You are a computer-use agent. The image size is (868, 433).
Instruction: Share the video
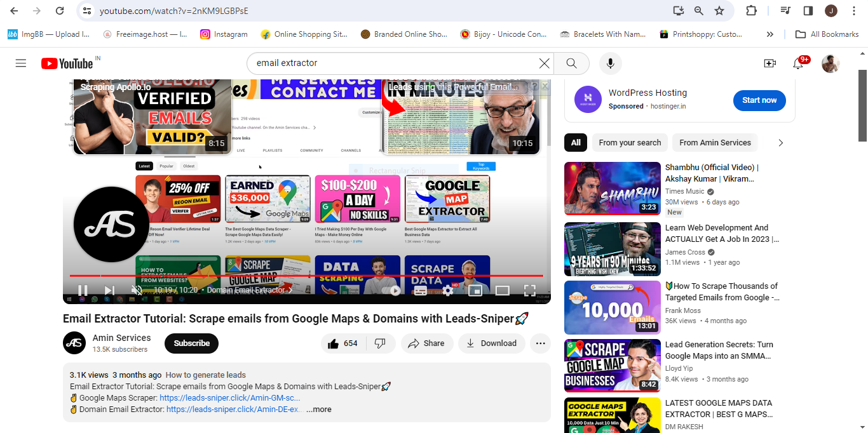426,343
